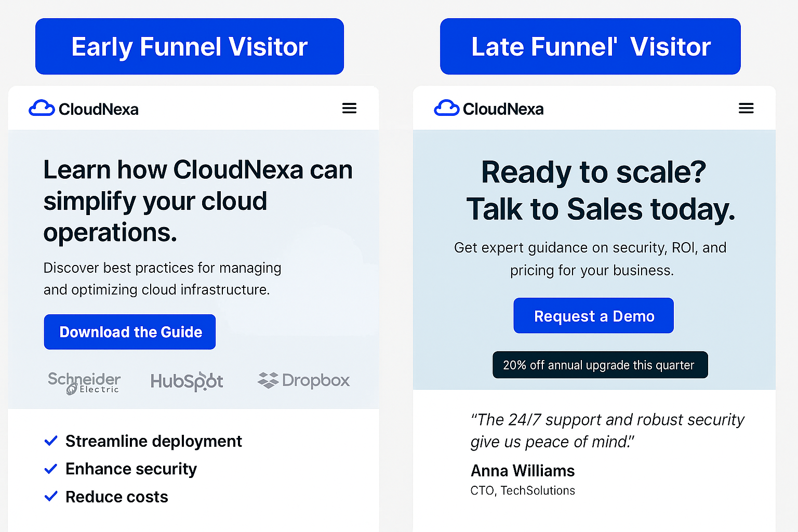The image size is (798, 532).
Task: Open the hamburger menu on the left page
Action: (x=349, y=108)
